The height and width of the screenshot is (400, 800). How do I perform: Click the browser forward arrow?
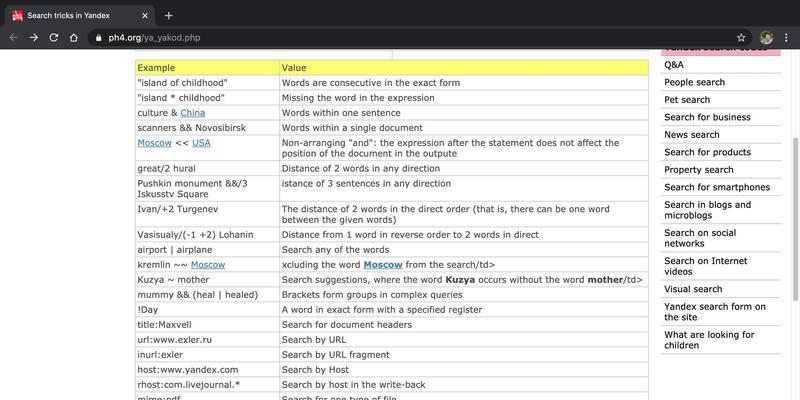[x=34, y=38]
